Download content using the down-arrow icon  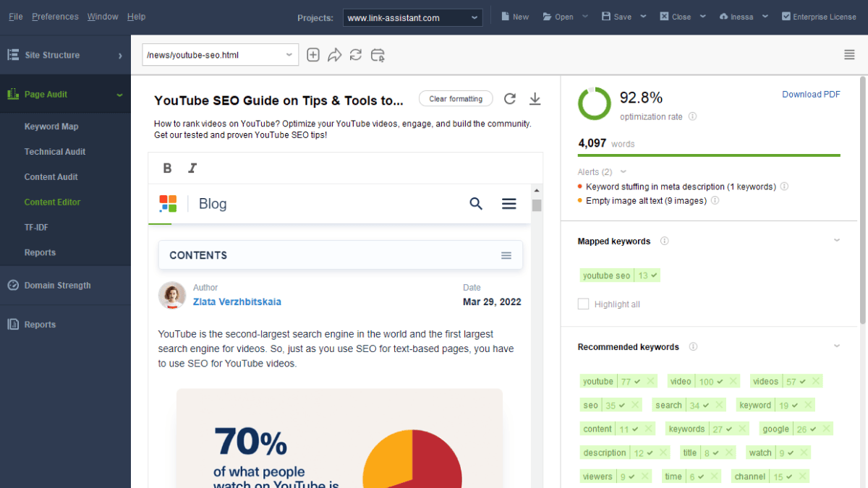tap(535, 99)
